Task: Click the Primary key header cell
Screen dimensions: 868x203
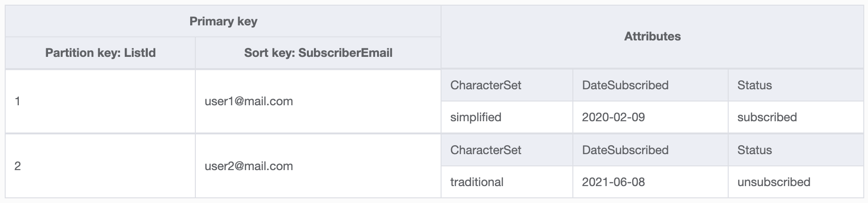Action: [x=223, y=22]
